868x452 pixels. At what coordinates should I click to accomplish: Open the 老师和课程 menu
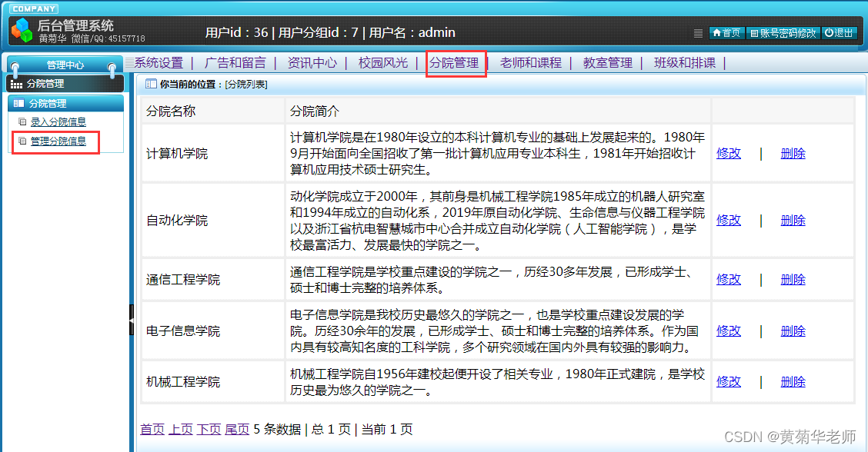tap(531, 63)
